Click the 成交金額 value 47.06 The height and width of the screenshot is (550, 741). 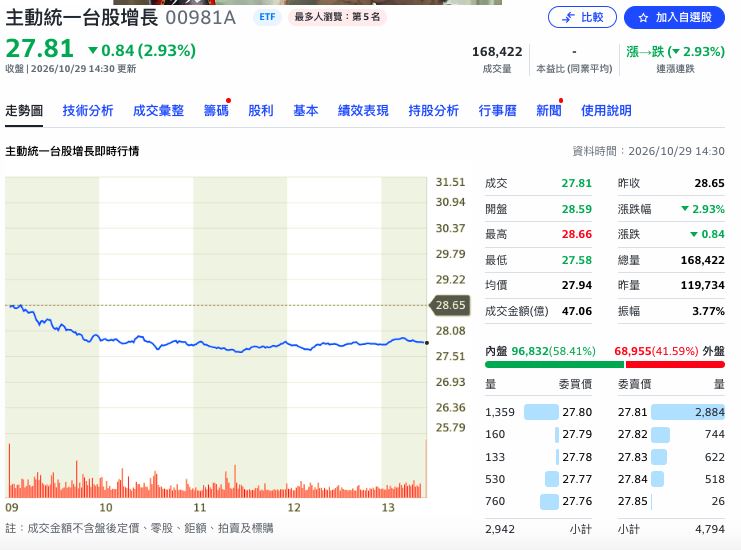coord(577,311)
